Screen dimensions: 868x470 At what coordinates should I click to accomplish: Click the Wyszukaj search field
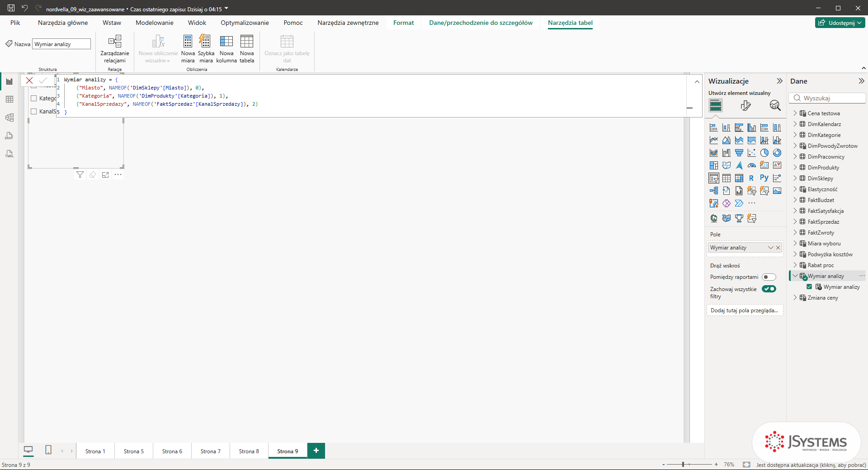[827, 98]
